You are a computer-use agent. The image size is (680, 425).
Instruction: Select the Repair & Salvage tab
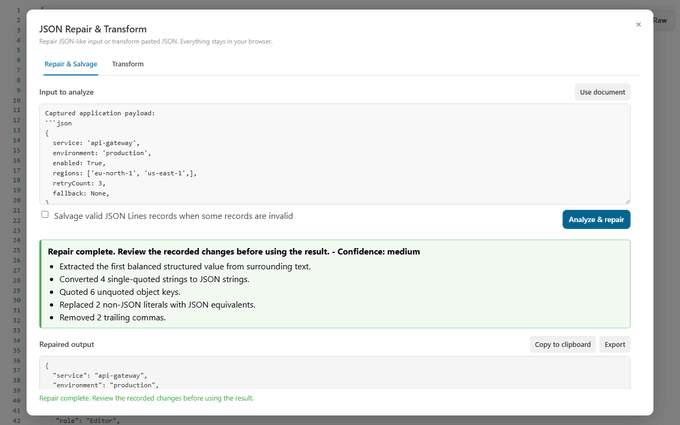tap(71, 64)
